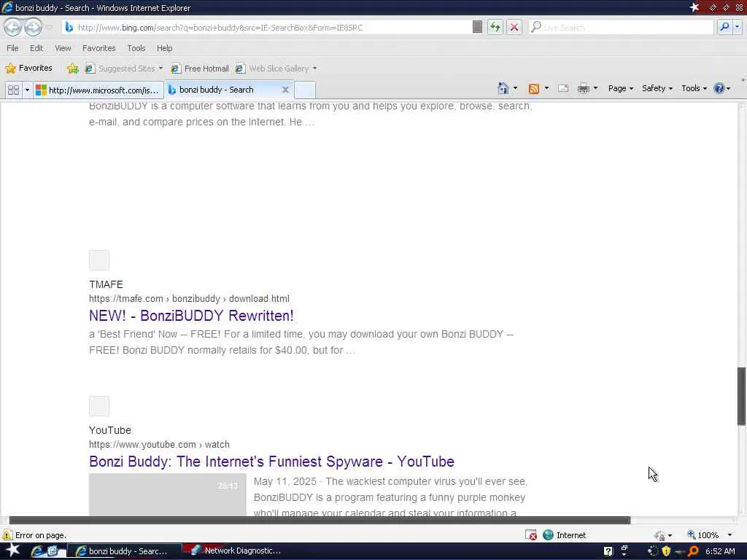Click YouTube result favicon placeholder
The width and height of the screenshot is (747, 560).
click(99, 405)
